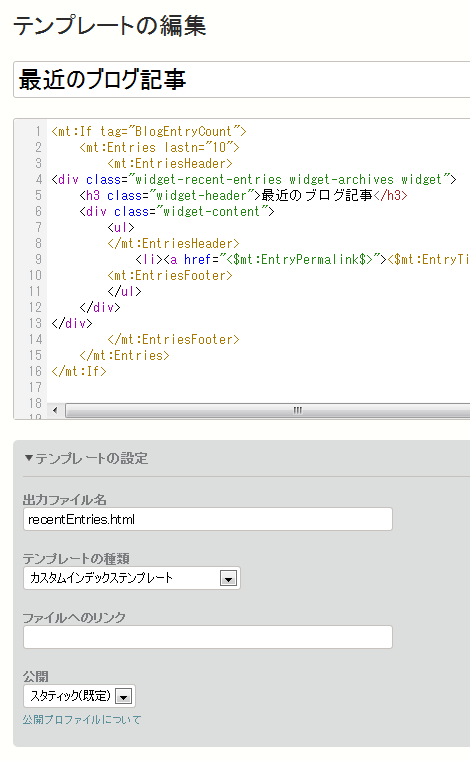Click the code editor's left scroll arrow

(x=55, y=411)
